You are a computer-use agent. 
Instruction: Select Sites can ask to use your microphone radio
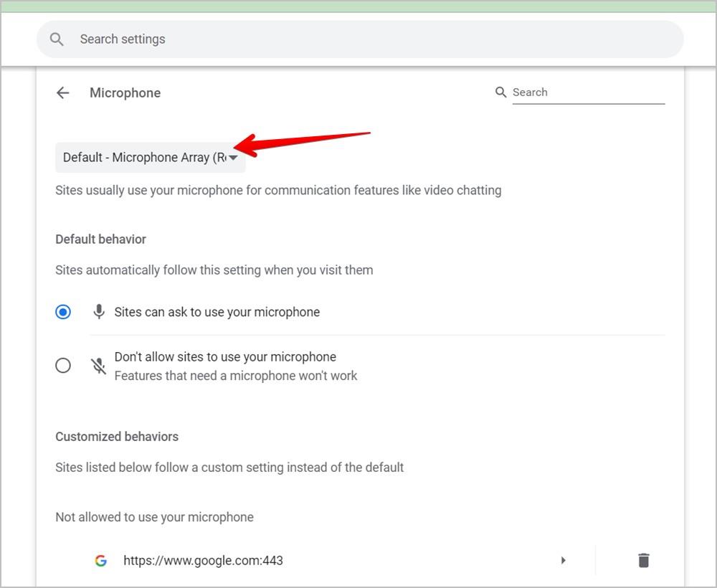point(63,312)
